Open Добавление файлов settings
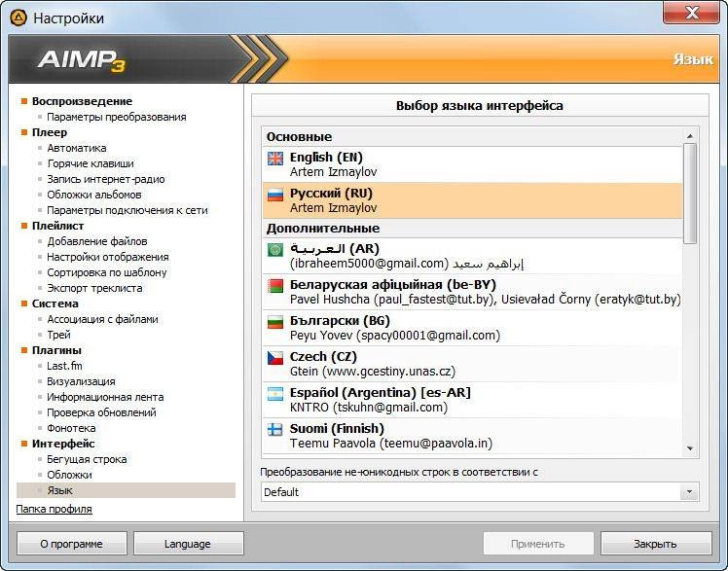Viewport: 728px width, 571px height. [x=97, y=241]
